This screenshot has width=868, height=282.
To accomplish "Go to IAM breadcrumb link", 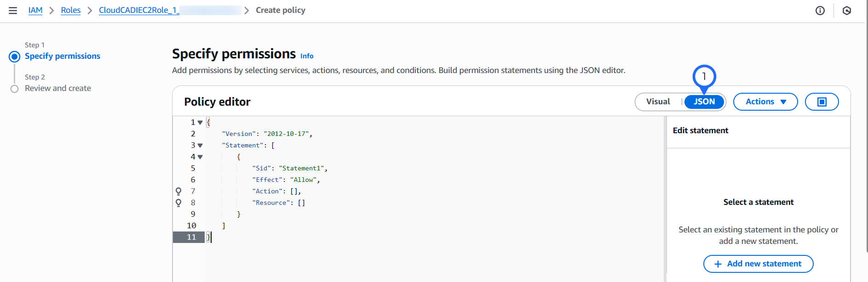I will click(x=35, y=11).
